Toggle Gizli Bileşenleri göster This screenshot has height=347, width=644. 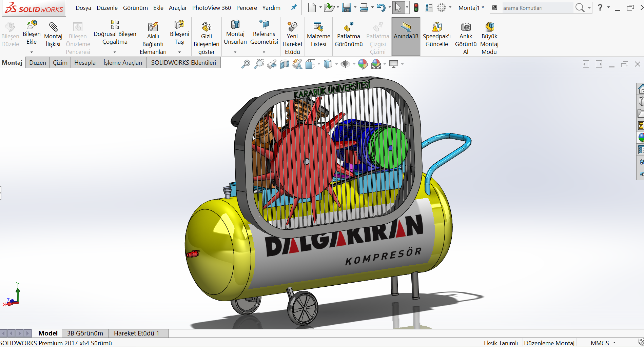click(x=207, y=37)
